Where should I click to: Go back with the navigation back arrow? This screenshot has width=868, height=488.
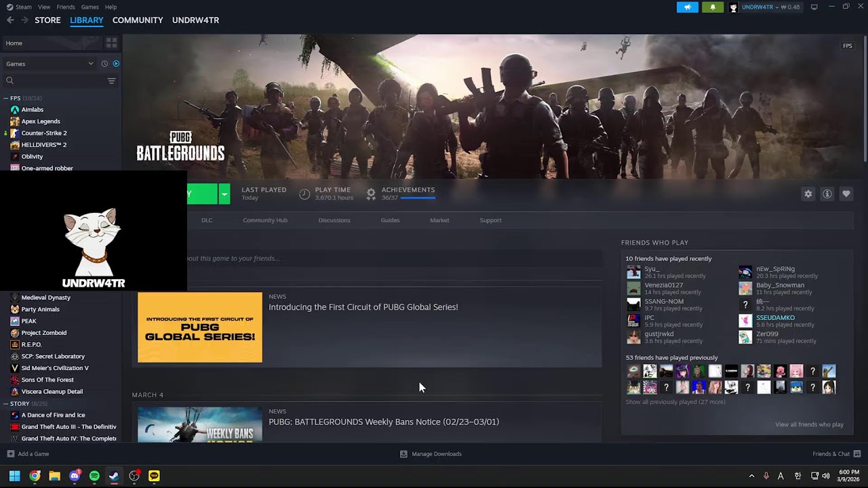coord(10,20)
